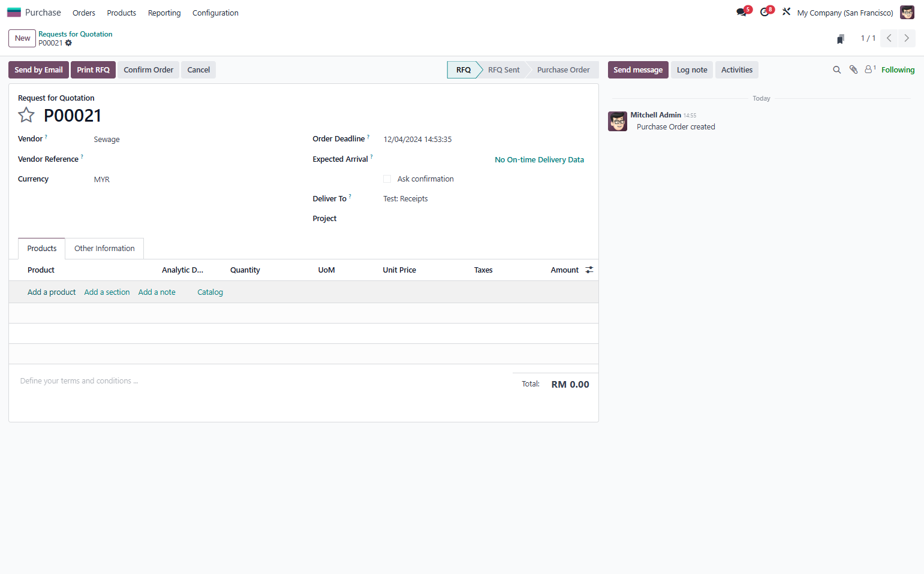Click the Requests for Quotation breadcrumb
924x574 pixels.
pos(76,34)
